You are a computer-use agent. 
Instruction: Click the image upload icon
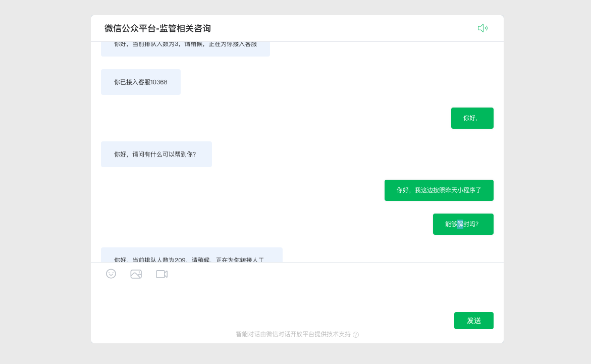point(136,274)
